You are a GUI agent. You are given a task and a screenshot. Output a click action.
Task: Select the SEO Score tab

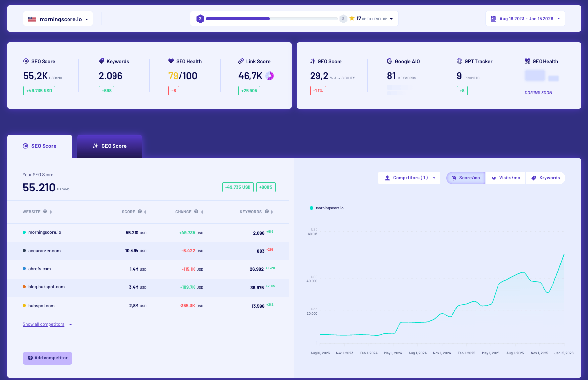40,146
